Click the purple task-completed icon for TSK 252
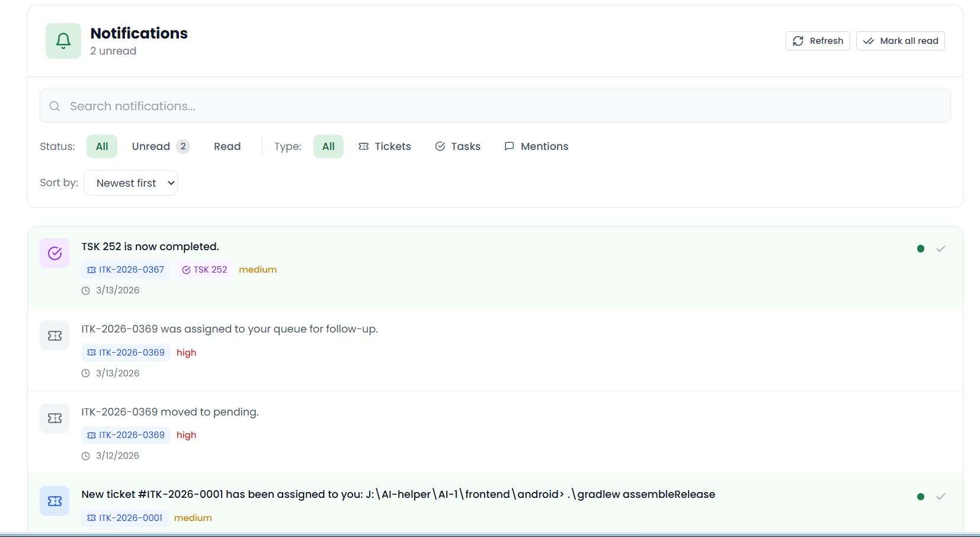 (x=55, y=253)
